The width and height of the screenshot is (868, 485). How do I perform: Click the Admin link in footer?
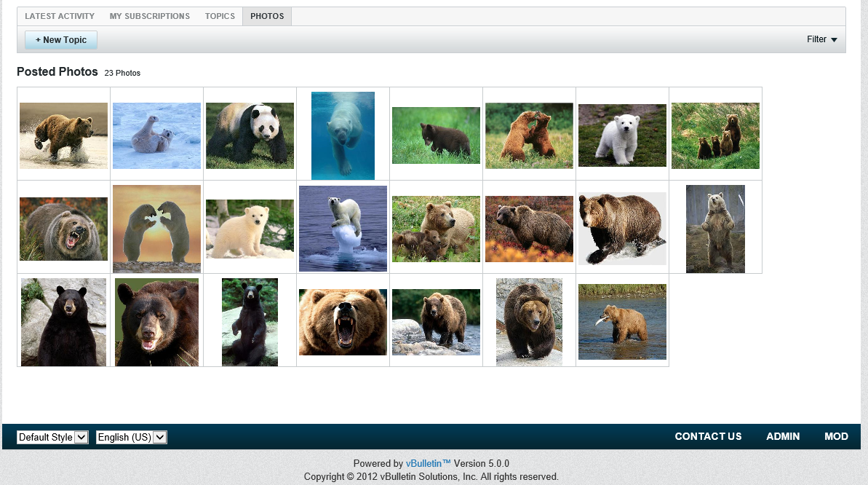click(x=783, y=436)
